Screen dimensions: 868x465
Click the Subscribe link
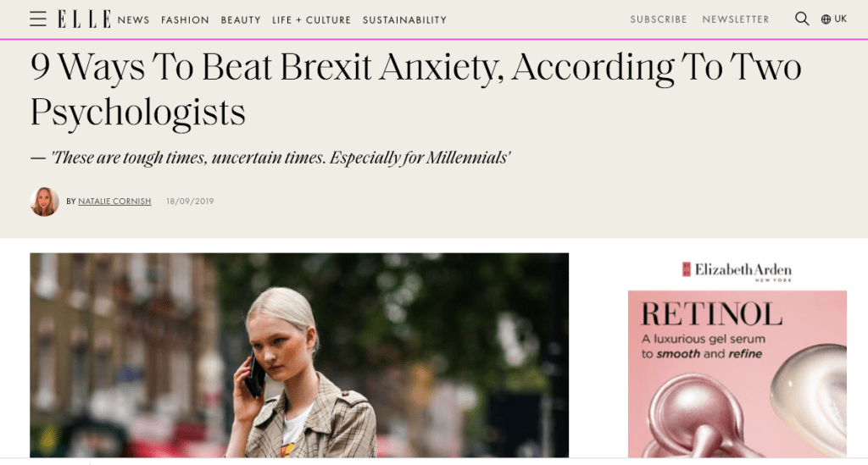tap(659, 19)
